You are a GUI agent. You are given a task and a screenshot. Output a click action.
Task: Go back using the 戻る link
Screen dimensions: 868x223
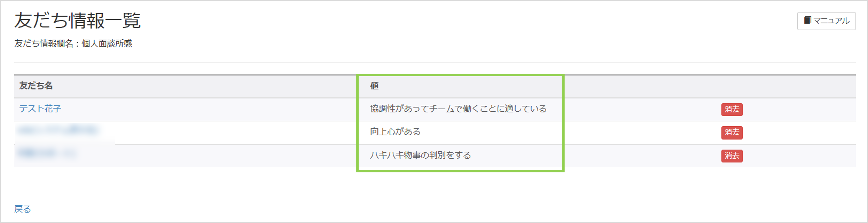(x=23, y=209)
